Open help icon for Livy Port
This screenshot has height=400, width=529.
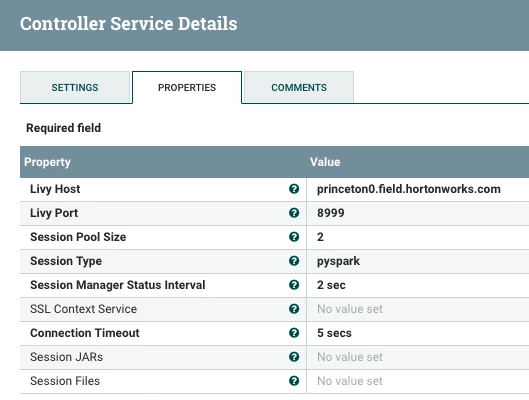coord(294,213)
